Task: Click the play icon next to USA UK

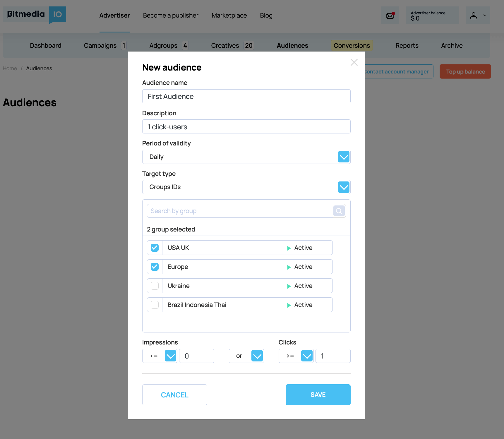Action: pyautogui.click(x=289, y=248)
